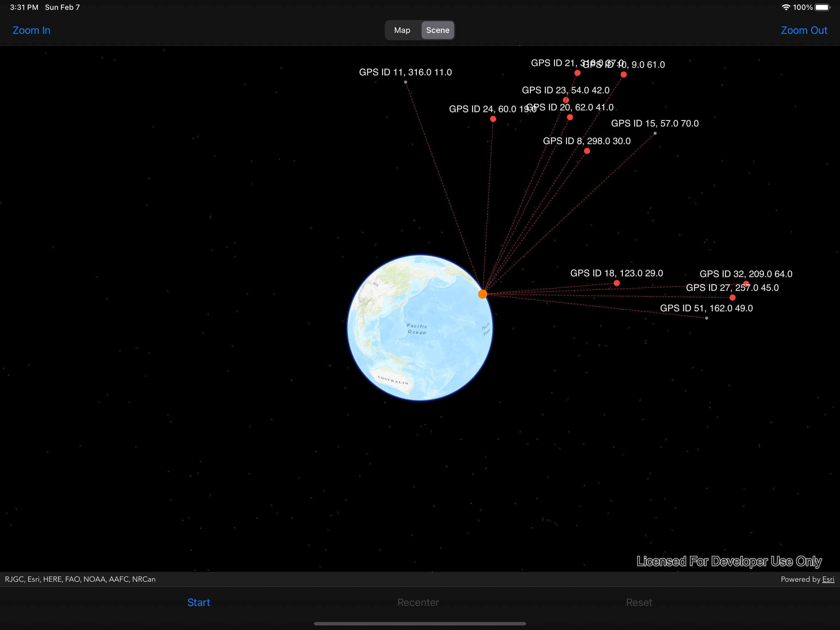Switch to the Map view
Viewport: 840px width, 630px height.
[402, 30]
